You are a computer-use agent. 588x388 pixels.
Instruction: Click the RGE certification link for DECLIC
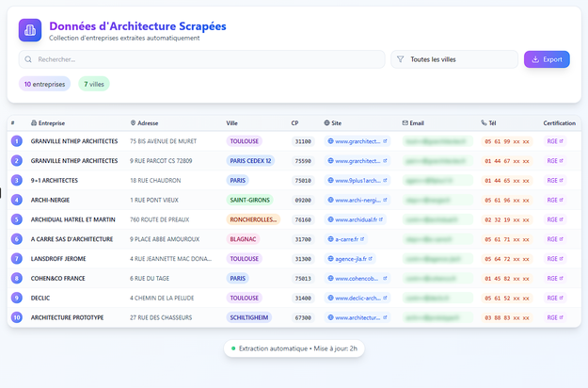pyautogui.click(x=554, y=298)
